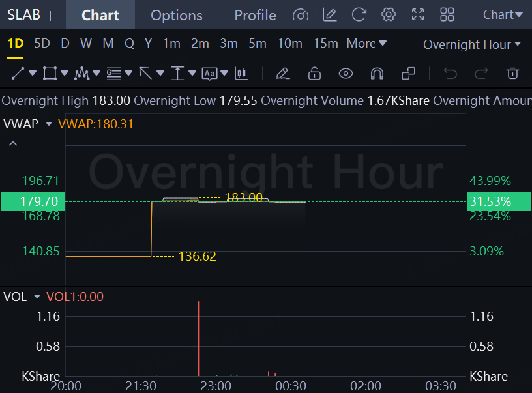Expand rectangle shape tool options
Screen dimensions: 532x393
[65, 73]
